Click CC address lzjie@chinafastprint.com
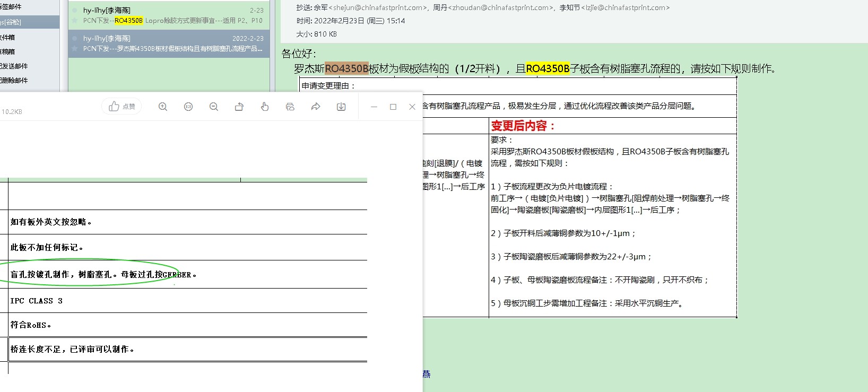 point(626,7)
